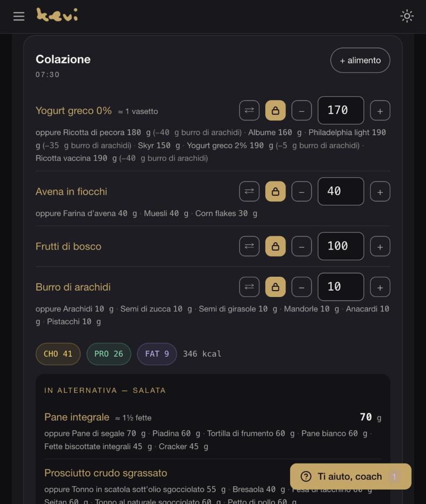Image resolution: width=426 pixels, height=504 pixels.
Task: Increase Yogurt greco quantity with plus
Action: pos(380,111)
